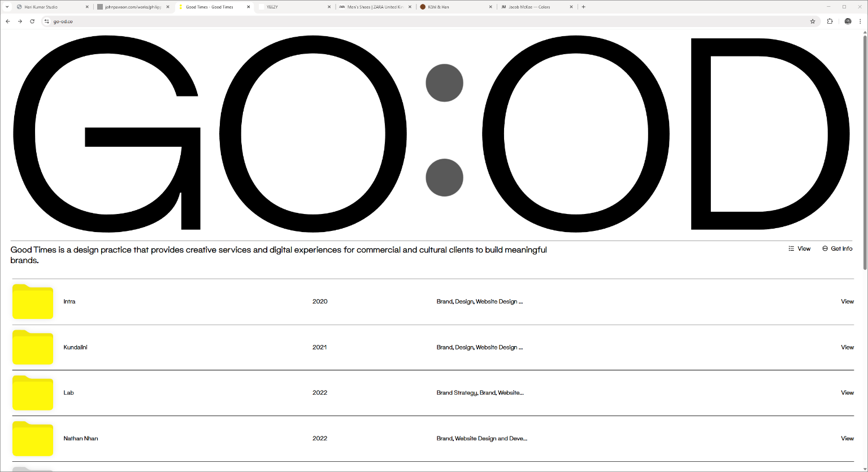Viewport: 868px width, 472px height.
Task: Open the Nathan Nhan folder icon
Action: [x=33, y=439]
